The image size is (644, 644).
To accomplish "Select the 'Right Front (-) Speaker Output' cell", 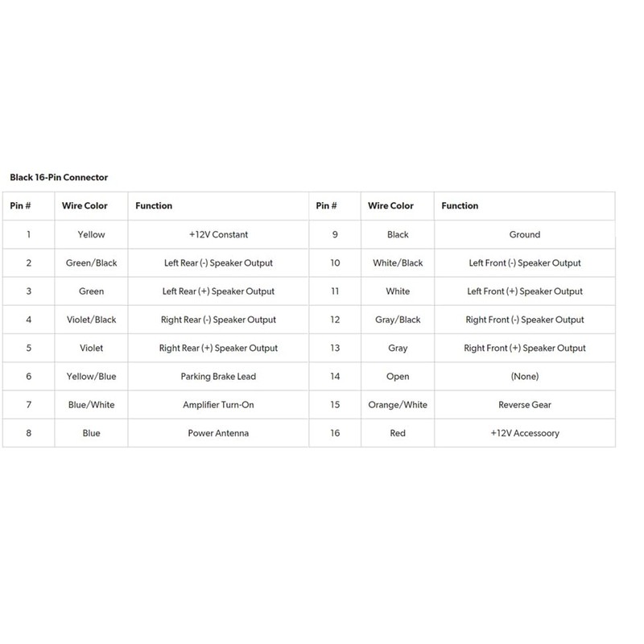I will coord(525,320).
